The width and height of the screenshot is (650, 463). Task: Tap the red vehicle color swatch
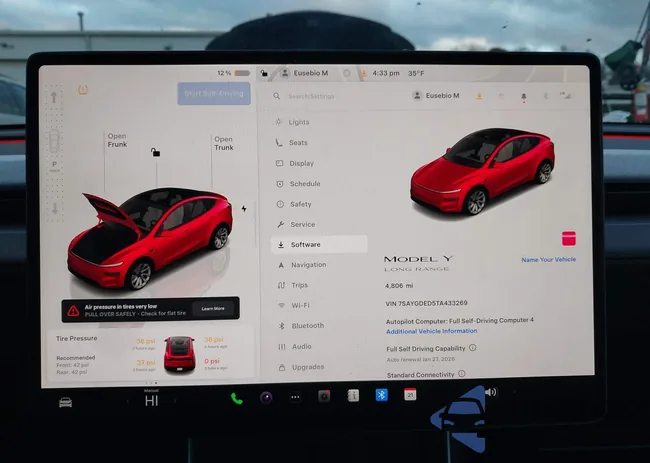coord(570,238)
